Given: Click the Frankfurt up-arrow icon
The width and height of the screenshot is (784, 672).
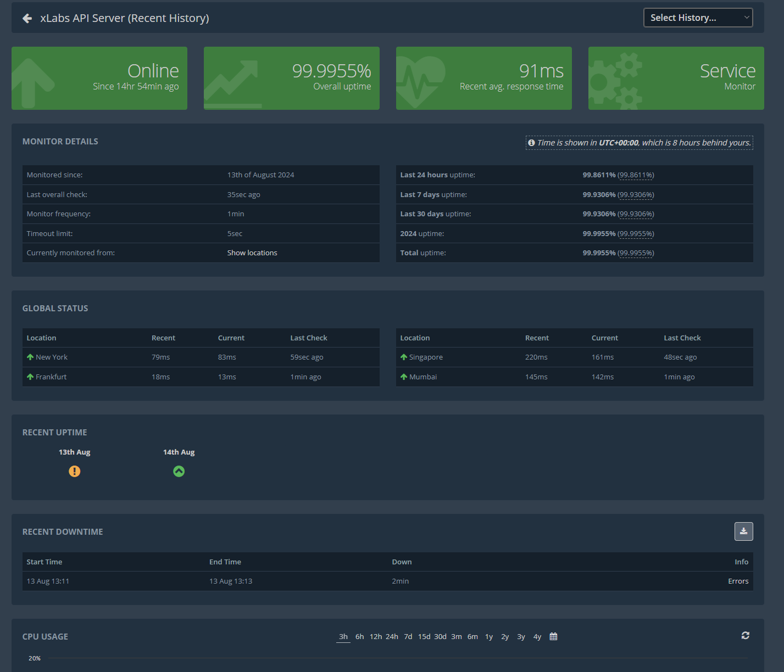Looking at the screenshot, I should [x=30, y=377].
